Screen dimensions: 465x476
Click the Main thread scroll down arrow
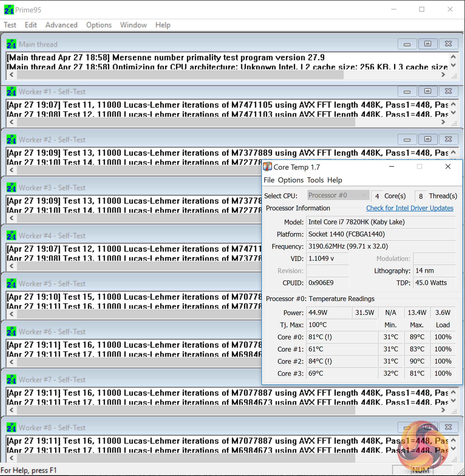(453, 65)
